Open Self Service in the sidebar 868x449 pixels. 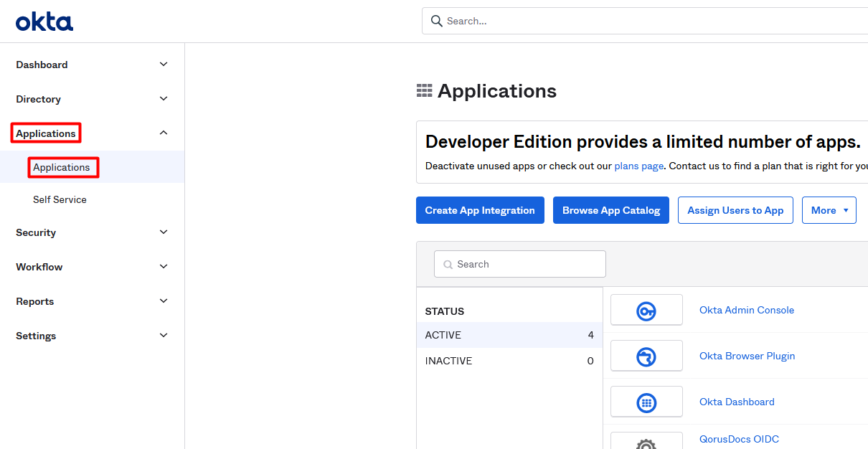coord(60,199)
